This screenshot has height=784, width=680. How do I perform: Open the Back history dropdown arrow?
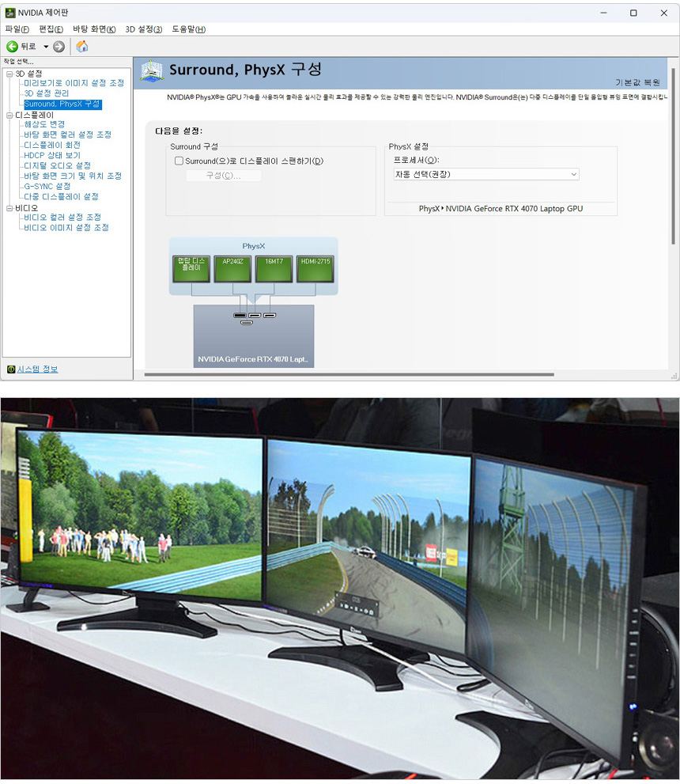coord(46,47)
